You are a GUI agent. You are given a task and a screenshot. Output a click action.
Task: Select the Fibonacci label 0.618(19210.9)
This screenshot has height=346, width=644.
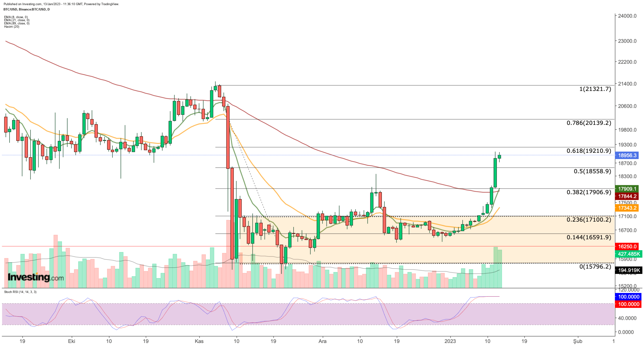589,151
